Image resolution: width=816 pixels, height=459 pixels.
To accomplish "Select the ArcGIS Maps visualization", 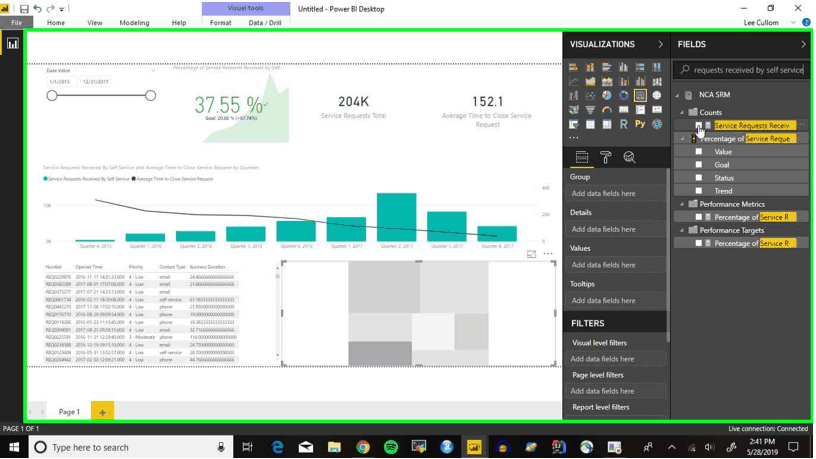I will coord(657,124).
